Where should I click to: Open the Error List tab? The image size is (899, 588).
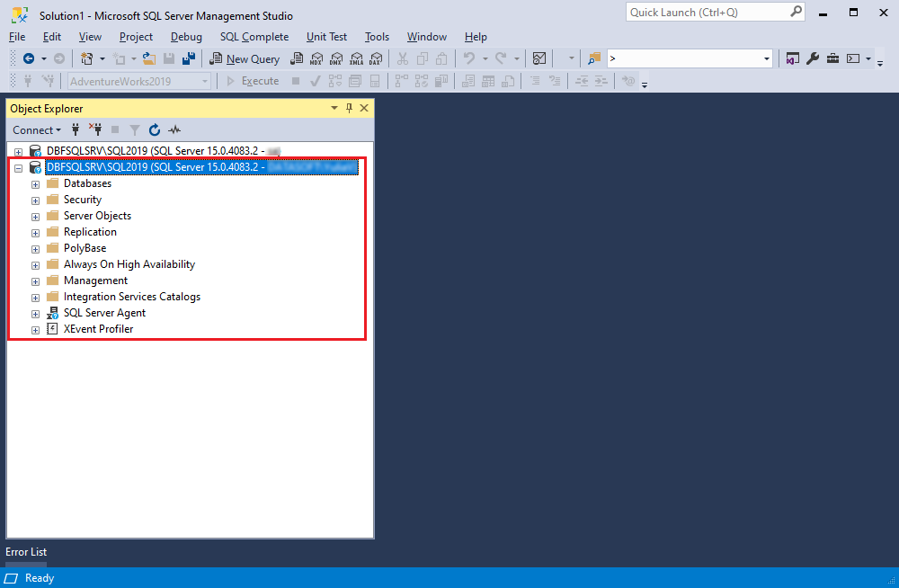(26, 552)
